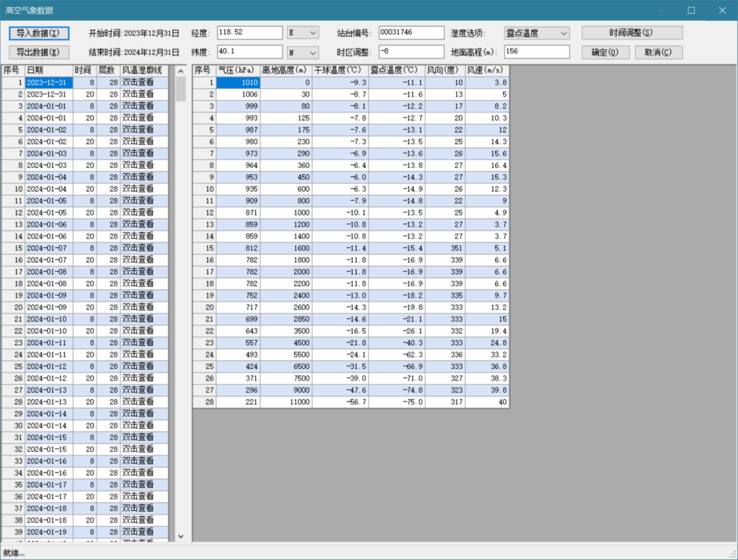
Task: Confirm with the 确定(O) button
Action: coord(605,53)
